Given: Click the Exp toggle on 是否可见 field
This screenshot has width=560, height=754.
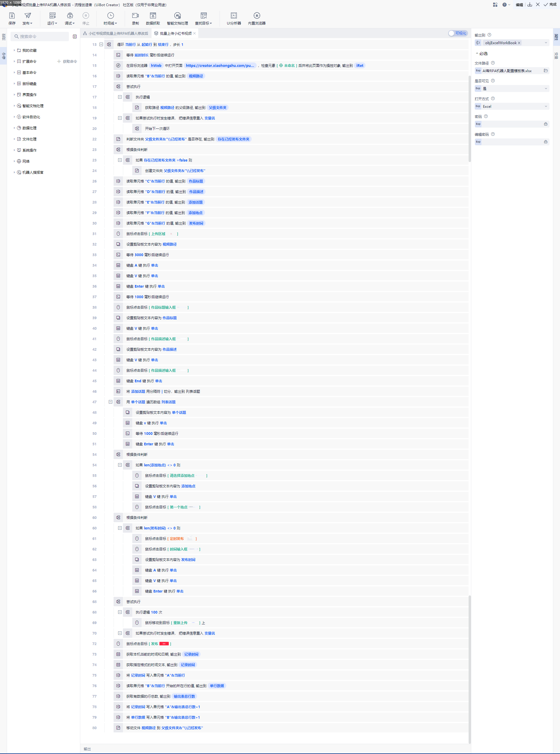Looking at the screenshot, I should click(x=478, y=88).
